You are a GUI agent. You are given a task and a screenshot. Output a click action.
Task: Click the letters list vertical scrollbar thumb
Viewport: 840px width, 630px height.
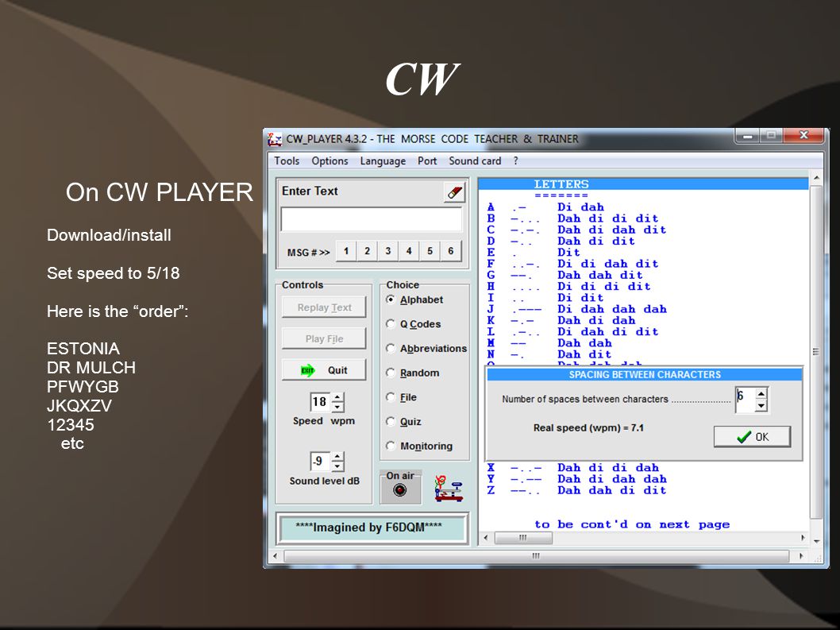click(x=816, y=351)
